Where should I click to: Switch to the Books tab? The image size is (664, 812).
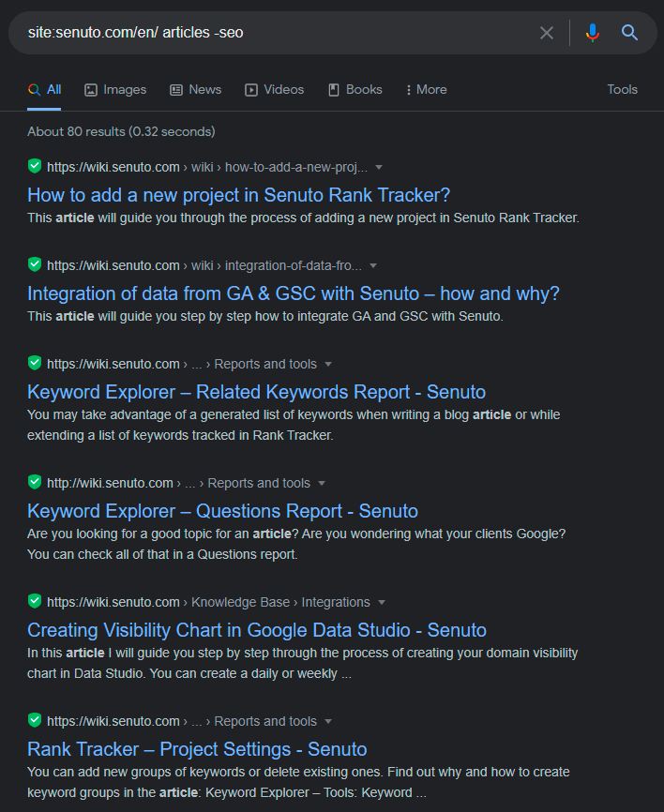click(x=355, y=90)
